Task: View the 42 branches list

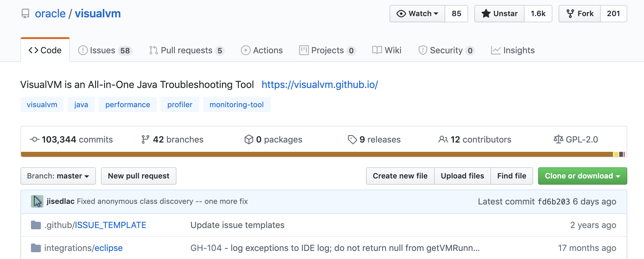Action: [172, 139]
